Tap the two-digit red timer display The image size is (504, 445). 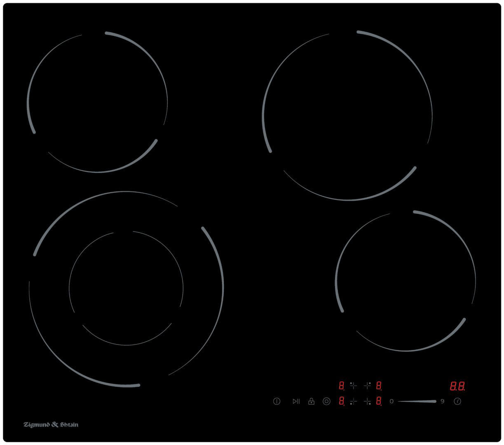(457, 386)
